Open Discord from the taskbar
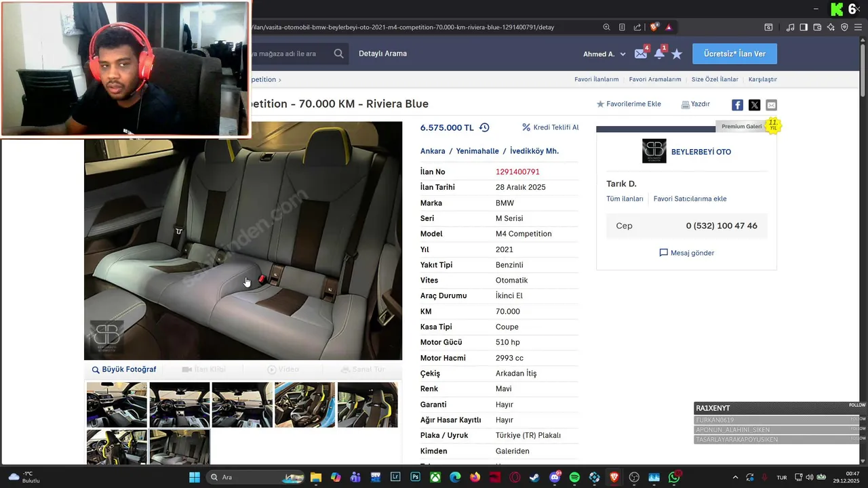Viewport: 868px width, 488px height. click(x=555, y=477)
